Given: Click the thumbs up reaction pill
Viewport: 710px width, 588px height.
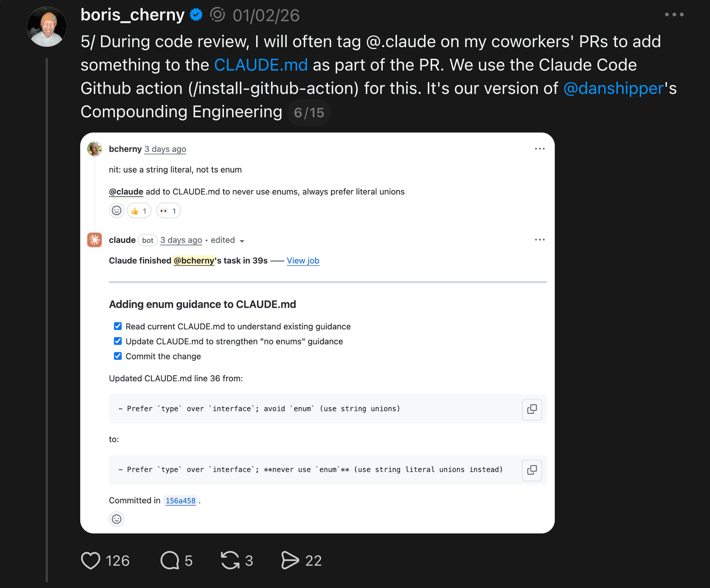Looking at the screenshot, I should click(139, 210).
